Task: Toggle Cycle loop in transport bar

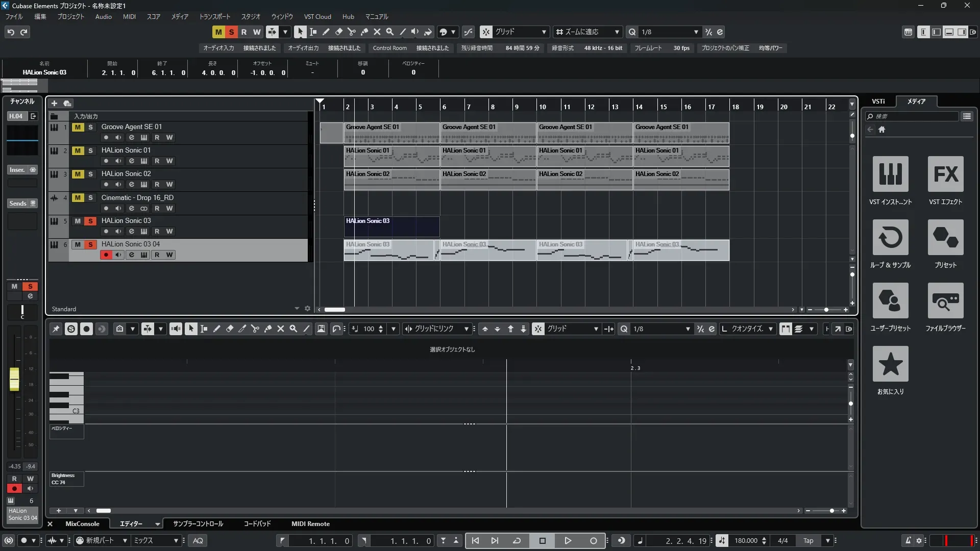Action: click(x=517, y=541)
